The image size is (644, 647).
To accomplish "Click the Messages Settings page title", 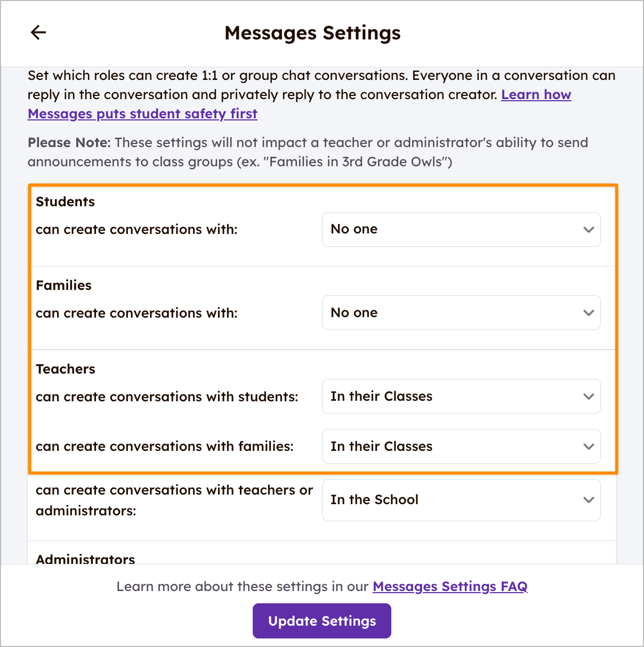I will coord(312,33).
